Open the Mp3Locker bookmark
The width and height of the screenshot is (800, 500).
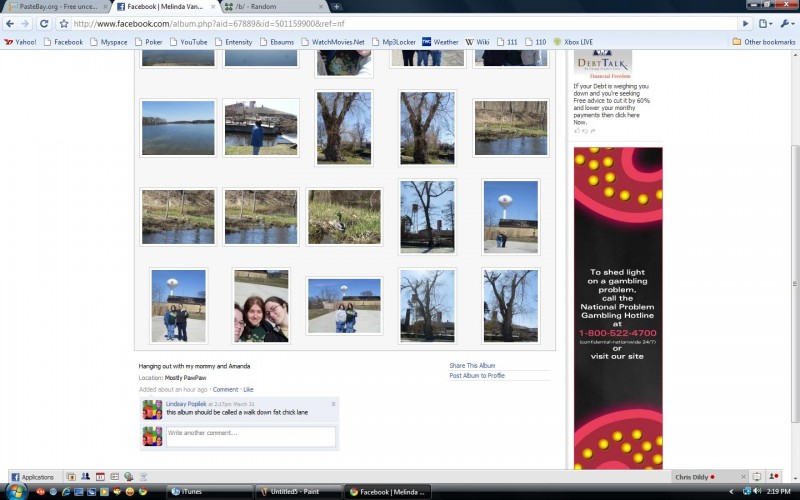tap(394, 42)
